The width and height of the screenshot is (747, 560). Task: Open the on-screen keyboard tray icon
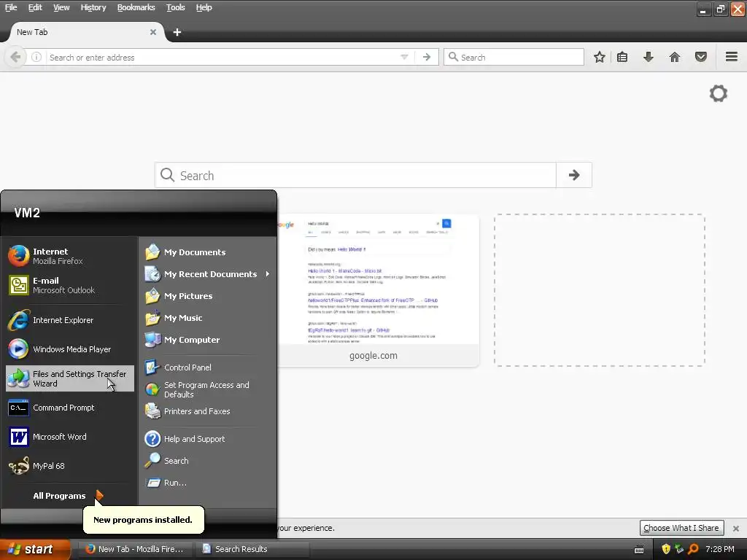[639, 550]
